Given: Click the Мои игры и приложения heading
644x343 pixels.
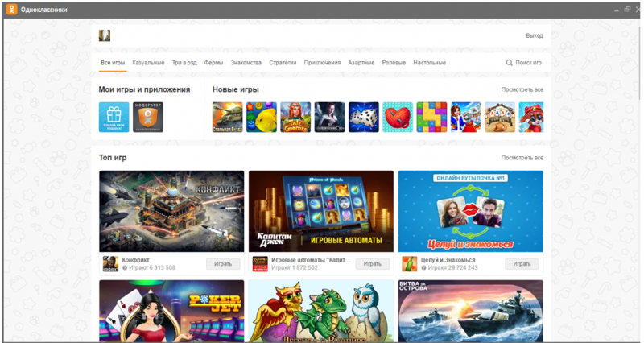Looking at the screenshot, I should [144, 89].
